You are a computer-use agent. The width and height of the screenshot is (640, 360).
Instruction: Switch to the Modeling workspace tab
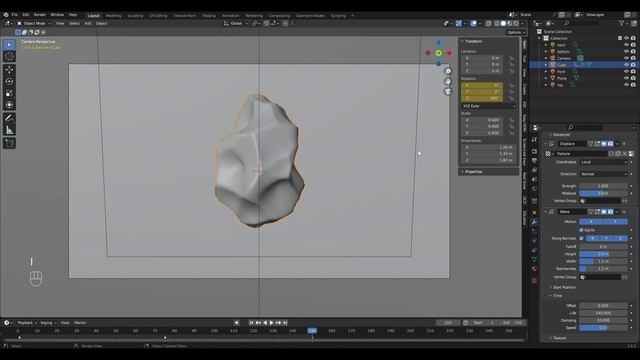[113, 16]
